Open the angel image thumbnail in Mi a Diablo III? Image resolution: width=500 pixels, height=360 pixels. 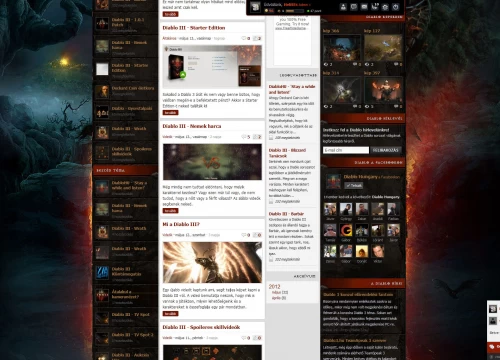click(x=212, y=263)
